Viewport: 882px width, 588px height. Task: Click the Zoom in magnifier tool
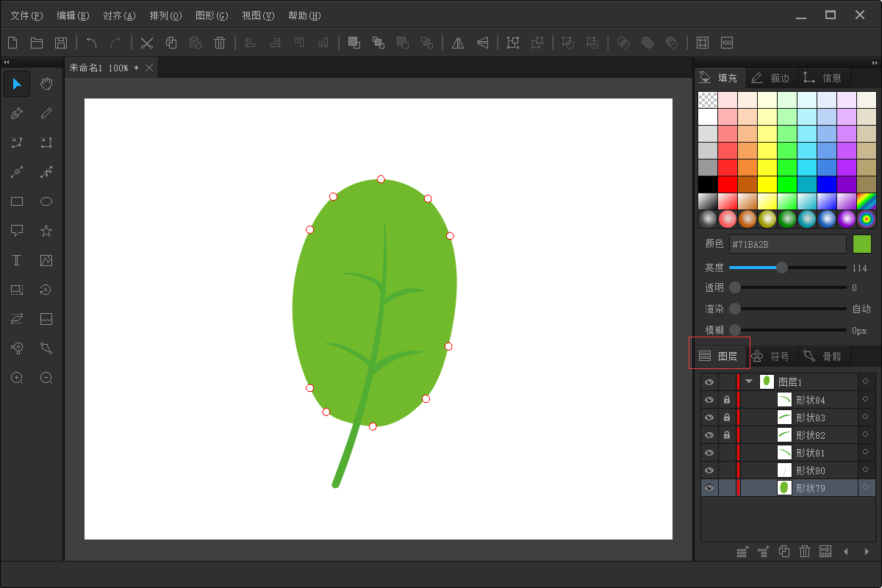point(17,378)
